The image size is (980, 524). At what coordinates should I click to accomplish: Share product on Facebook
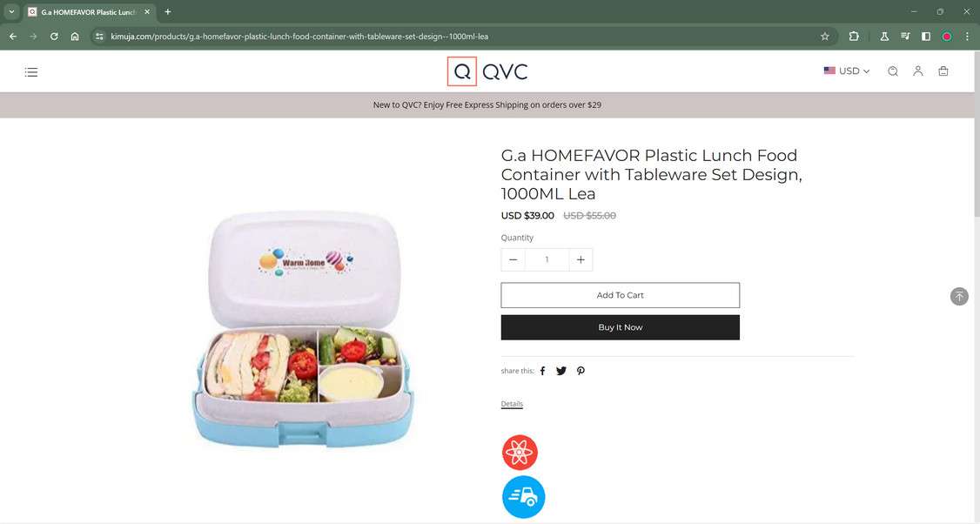coord(542,371)
